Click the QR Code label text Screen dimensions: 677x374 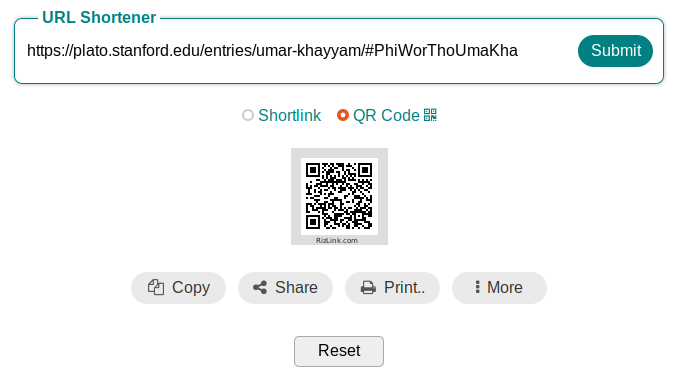[386, 115]
